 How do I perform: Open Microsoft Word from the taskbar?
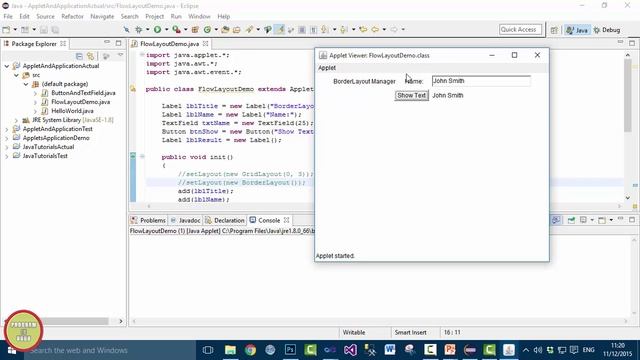point(390,350)
